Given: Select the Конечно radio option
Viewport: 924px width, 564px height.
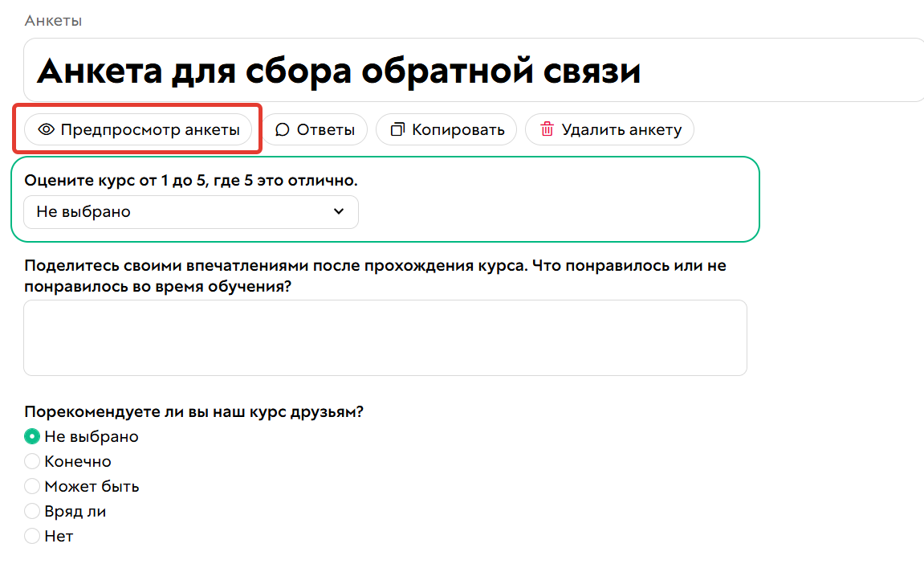Looking at the screenshot, I should (32, 461).
